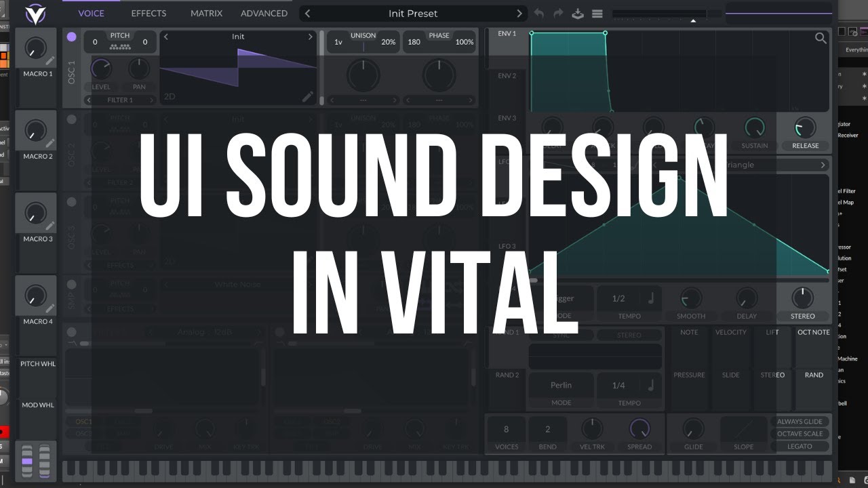The height and width of the screenshot is (488, 868).
Task: Select the ENV 2 tab
Action: [507, 76]
